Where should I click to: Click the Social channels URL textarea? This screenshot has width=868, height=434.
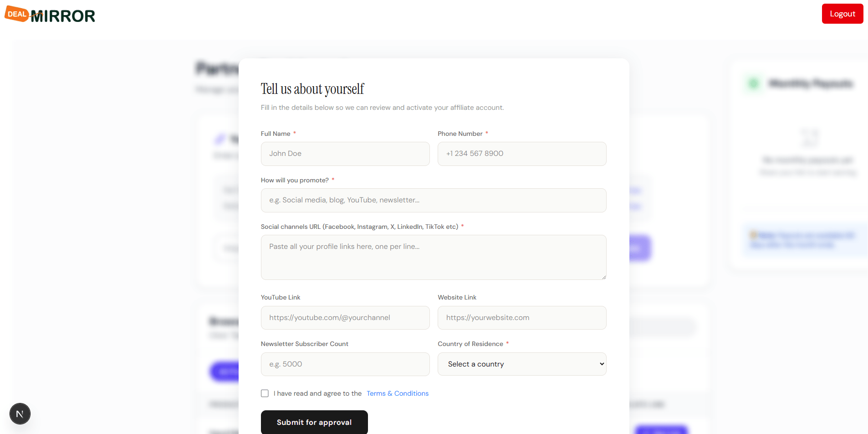point(433,257)
